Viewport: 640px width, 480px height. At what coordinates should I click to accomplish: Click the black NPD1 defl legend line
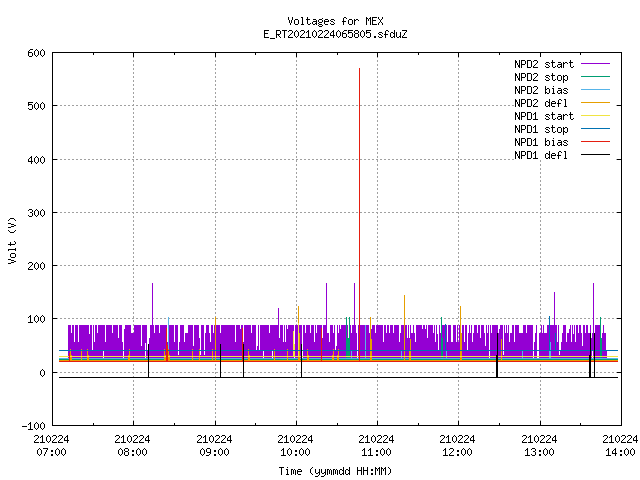click(x=596, y=155)
